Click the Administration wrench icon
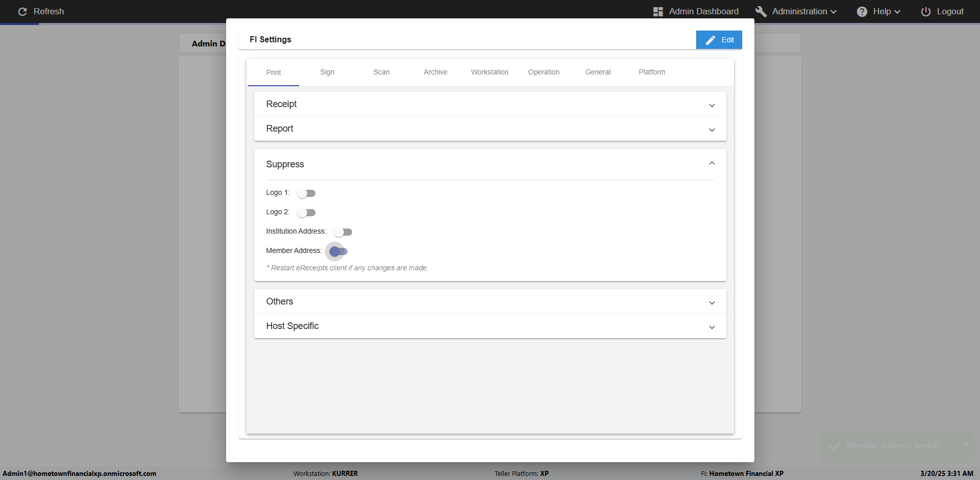This screenshot has height=480, width=980. pyautogui.click(x=761, y=12)
